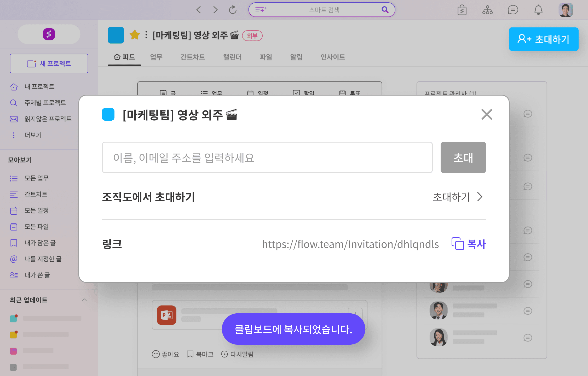Focus the name or email input field

point(267,157)
